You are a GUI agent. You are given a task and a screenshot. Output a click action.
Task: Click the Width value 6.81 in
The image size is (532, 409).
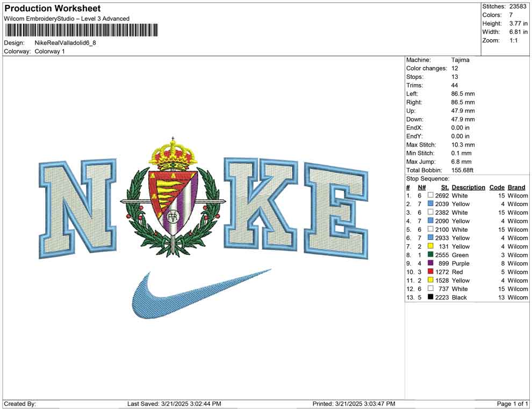pos(518,32)
